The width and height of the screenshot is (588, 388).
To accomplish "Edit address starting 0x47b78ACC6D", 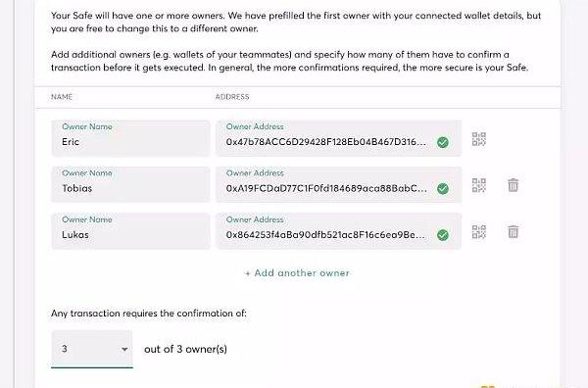I will 339,138.
